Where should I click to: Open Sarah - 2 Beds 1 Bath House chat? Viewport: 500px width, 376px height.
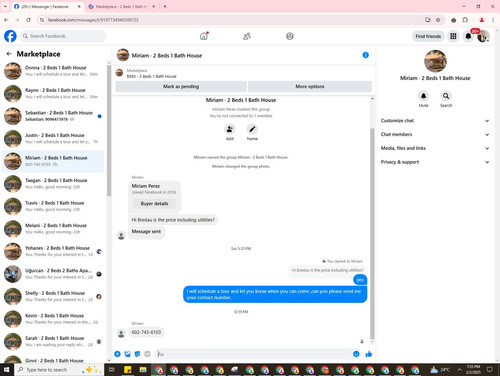click(x=53, y=341)
